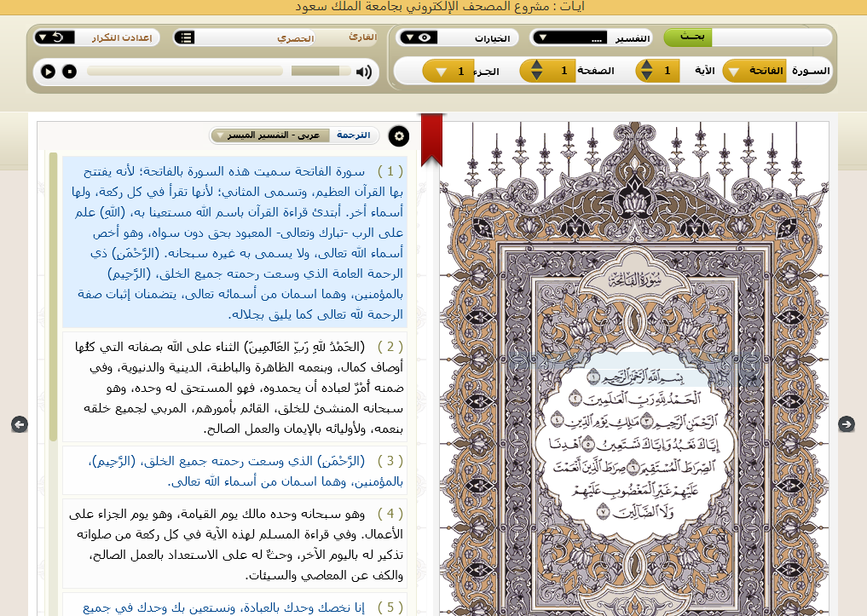Select ayah marker 2 on the mushaf page
Viewport: 867px width, 616px height.
(575, 399)
